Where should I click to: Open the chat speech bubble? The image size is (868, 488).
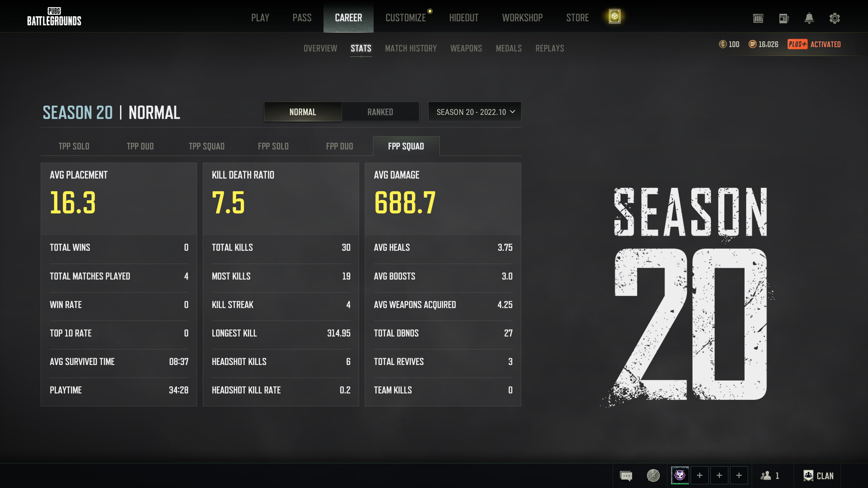(626, 476)
